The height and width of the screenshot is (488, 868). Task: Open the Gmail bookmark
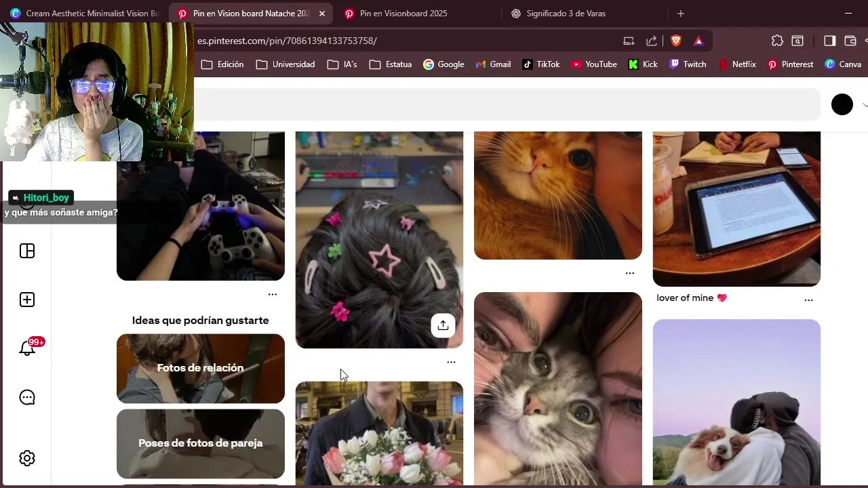[x=493, y=64]
